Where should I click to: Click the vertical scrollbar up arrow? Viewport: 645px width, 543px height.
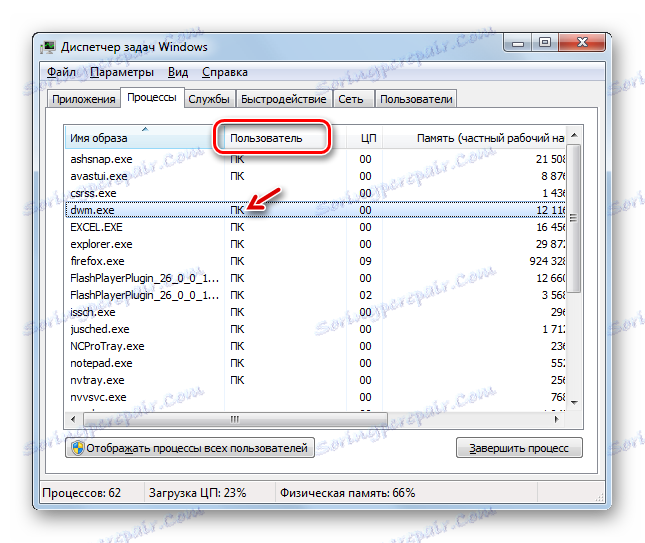(575, 135)
